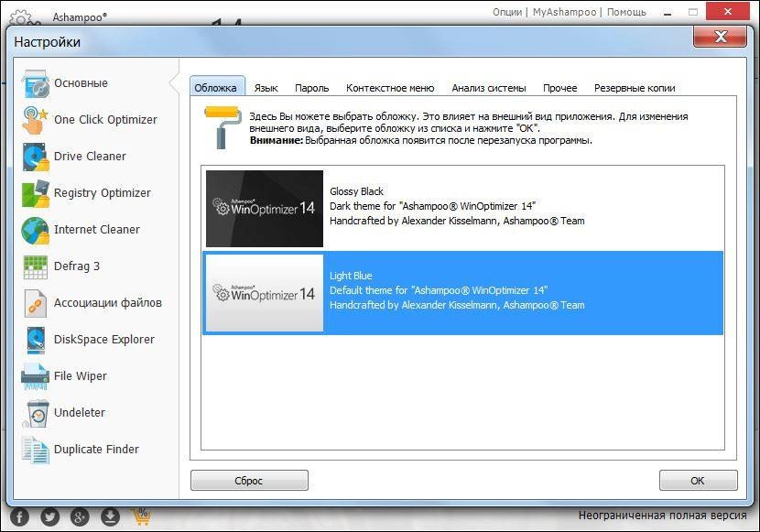
Task: Click the Defrag 3 grid icon
Action: tap(36, 267)
